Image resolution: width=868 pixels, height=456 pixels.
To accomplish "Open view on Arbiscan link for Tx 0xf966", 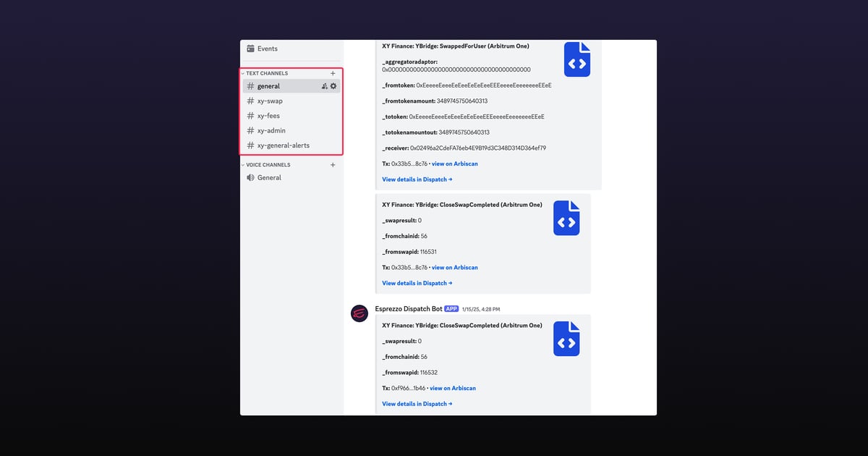I will 453,389.
